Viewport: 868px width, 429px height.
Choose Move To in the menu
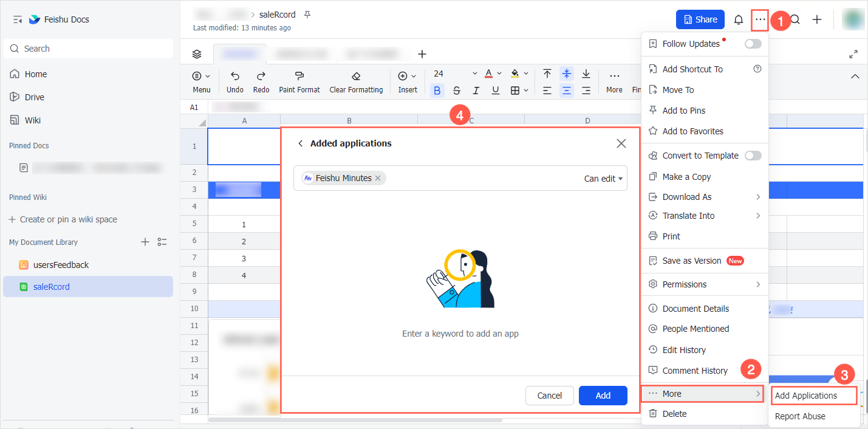point(705,90)
